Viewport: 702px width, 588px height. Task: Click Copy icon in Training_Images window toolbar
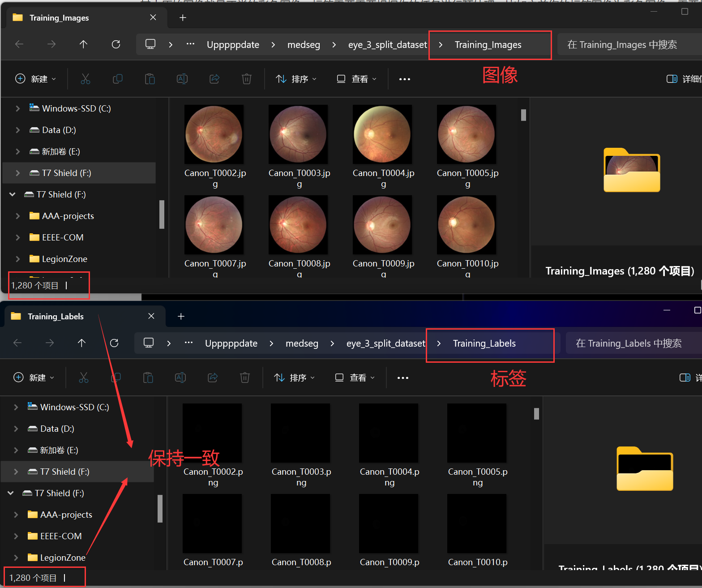pos(118,79)
